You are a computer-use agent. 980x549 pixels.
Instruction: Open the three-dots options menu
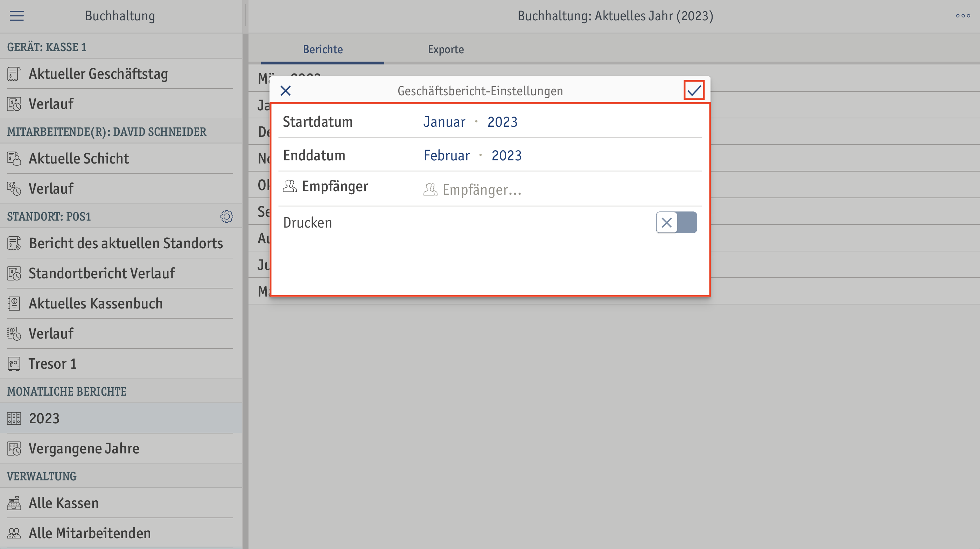coord(963,16)
